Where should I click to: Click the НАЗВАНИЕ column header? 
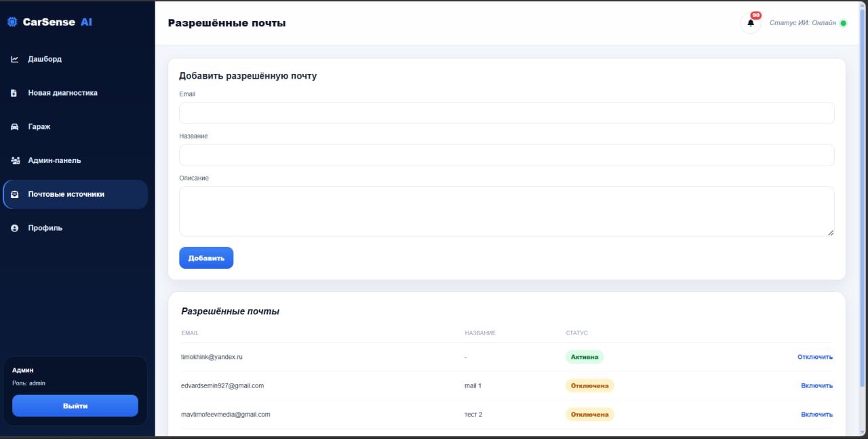480,333
